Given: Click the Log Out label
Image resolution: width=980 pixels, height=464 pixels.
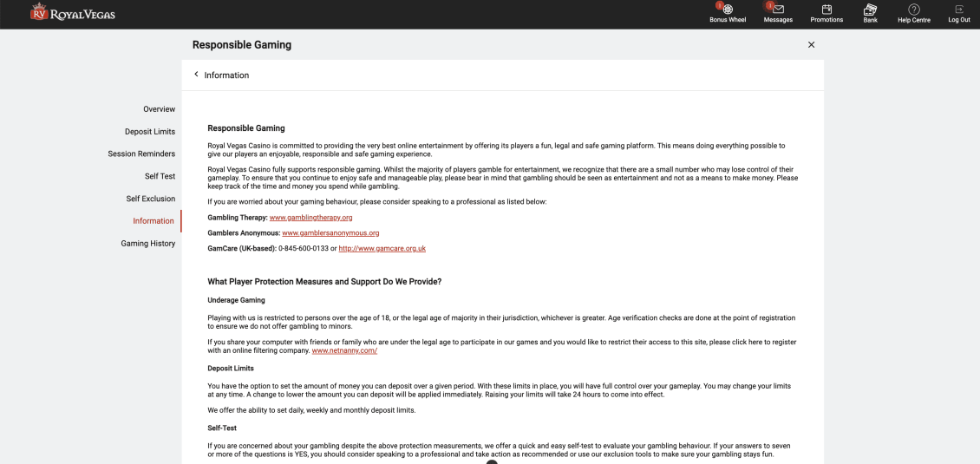Looking at the screenshot, I should 958,20.
